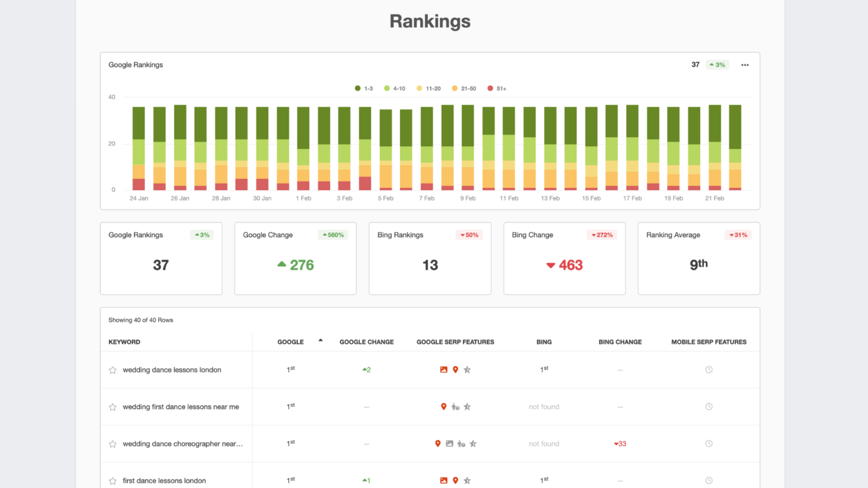Click map pin icon in 'wedding dance lessons london' row
Image resolution: width=868 pixels, height=488 pixels.
pyautogui.click(x=455, y=370)
